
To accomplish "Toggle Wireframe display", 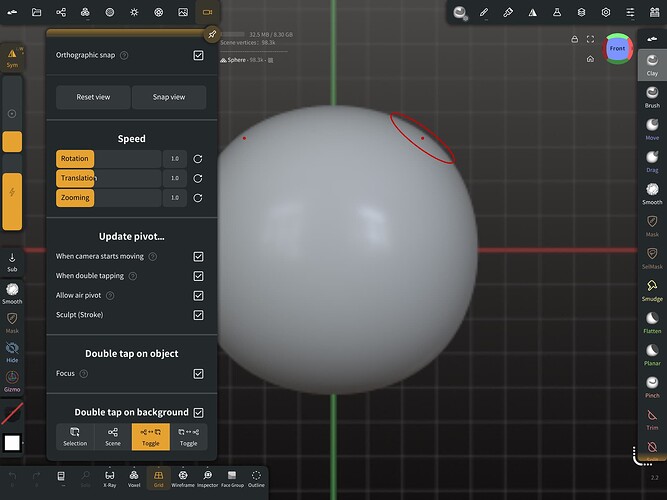I will point(183,478).
